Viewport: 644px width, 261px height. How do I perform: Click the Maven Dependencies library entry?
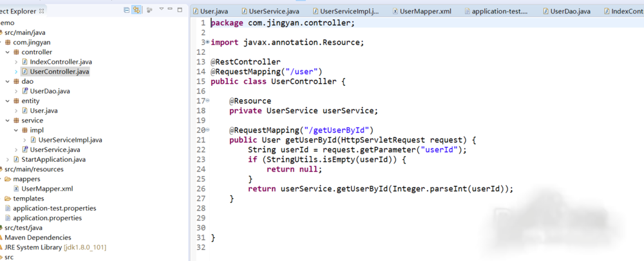tap(37, 237)
